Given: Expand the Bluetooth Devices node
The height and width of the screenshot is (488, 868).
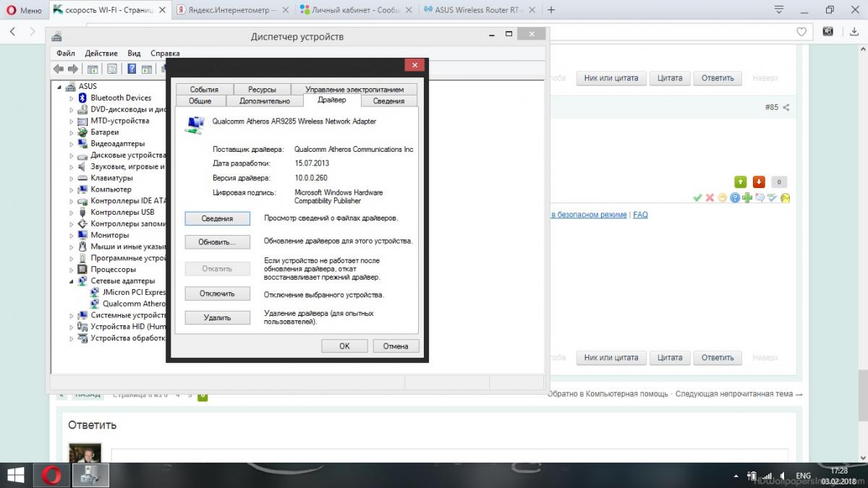Looking at the screenshot, I should 72,98.
